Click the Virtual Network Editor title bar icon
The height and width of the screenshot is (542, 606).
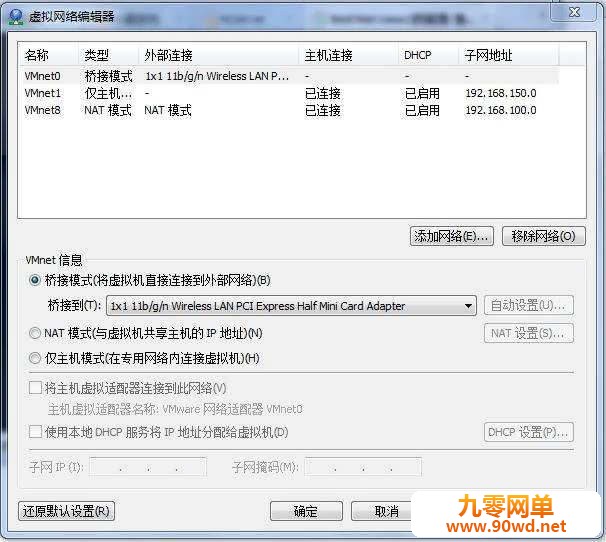click(x=16, y=17)
